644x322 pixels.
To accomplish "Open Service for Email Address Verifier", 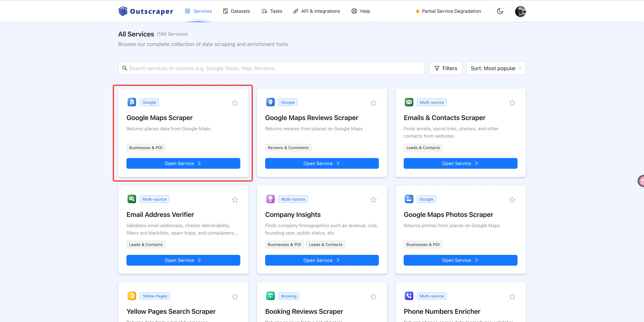I will tap(183, 260).
